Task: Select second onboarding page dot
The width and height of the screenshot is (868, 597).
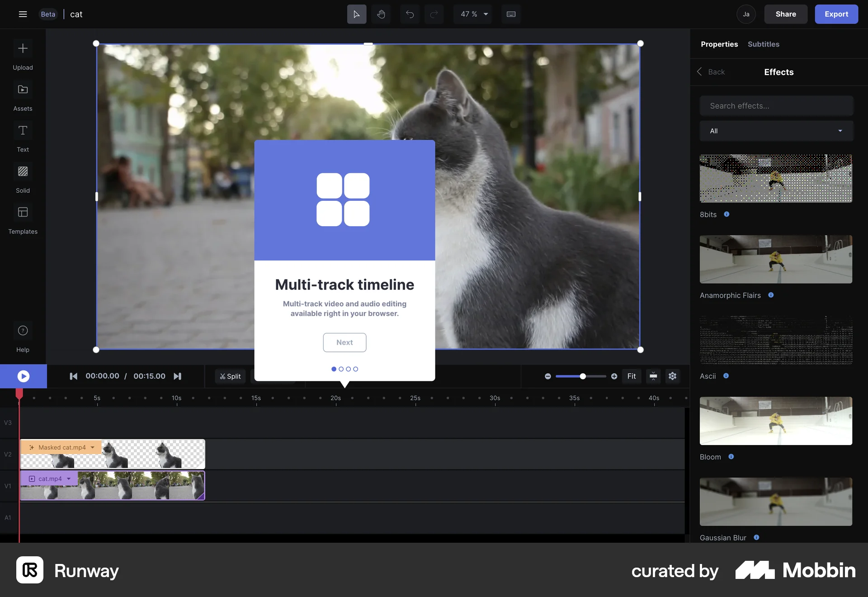Action: [x=341, y=369]
